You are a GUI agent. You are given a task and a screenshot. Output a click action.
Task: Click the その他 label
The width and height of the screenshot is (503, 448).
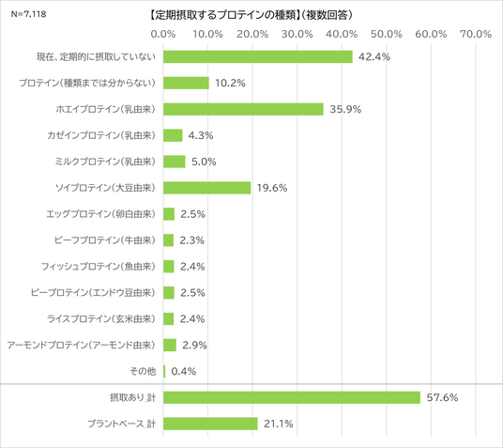tap(143, 372)
